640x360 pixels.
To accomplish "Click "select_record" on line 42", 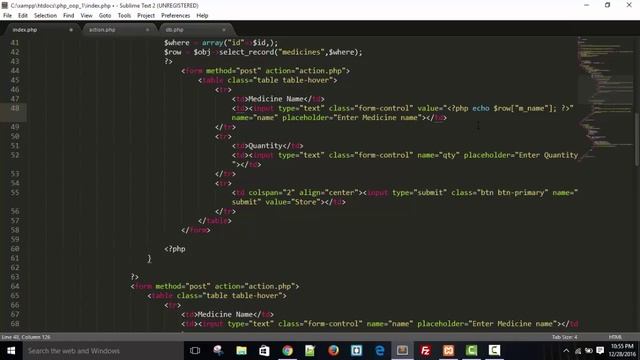I will click(246, 52).
